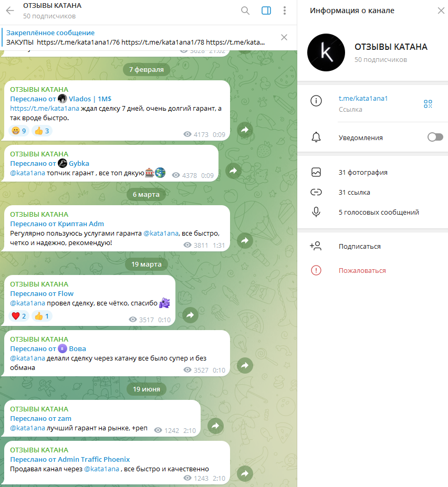Close the channel info panel
448x487 pixels.
click(441, 10)
